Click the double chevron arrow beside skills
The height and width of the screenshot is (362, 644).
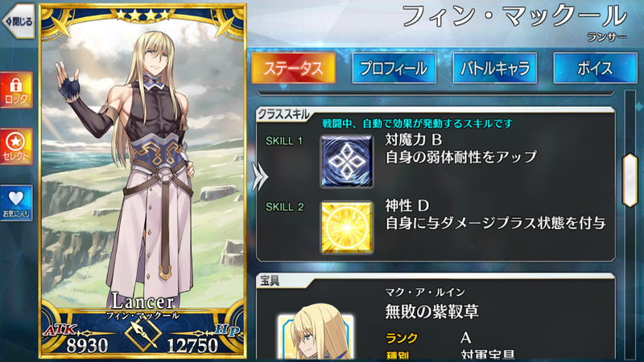pyautogui.click(x=259, y=177)
